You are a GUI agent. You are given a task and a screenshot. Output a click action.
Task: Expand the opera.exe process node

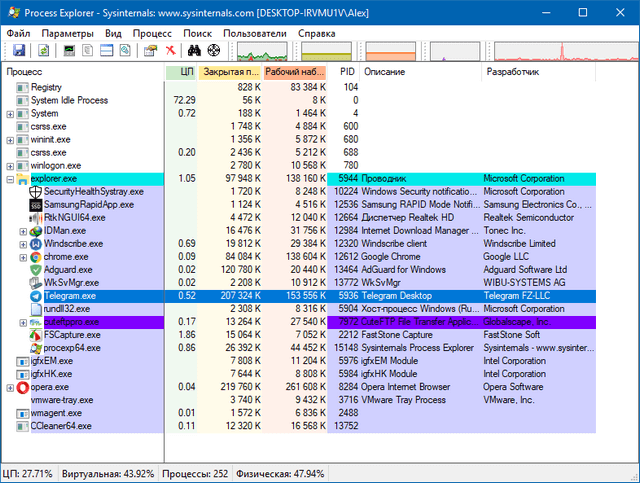[10, 387]
